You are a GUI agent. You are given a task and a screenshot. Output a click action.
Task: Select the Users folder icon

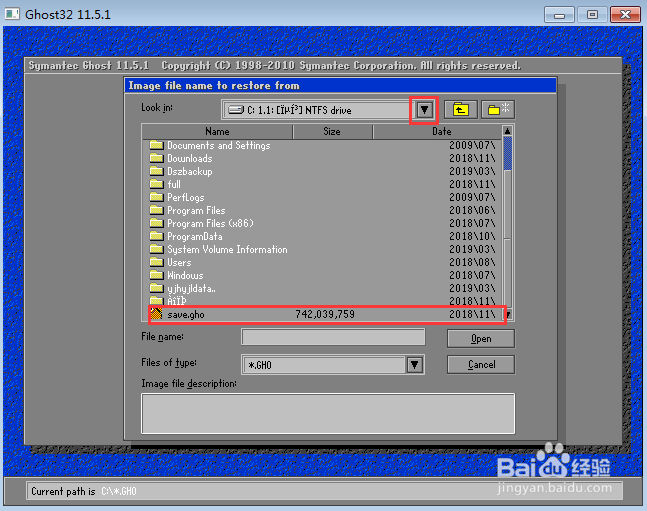point(156,262)
